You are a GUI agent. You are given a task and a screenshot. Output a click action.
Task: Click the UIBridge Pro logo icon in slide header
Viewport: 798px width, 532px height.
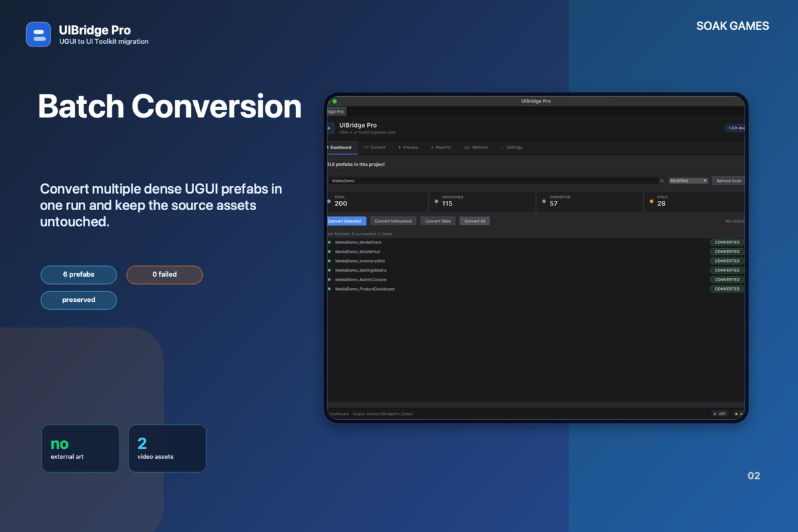pos(39,35)
